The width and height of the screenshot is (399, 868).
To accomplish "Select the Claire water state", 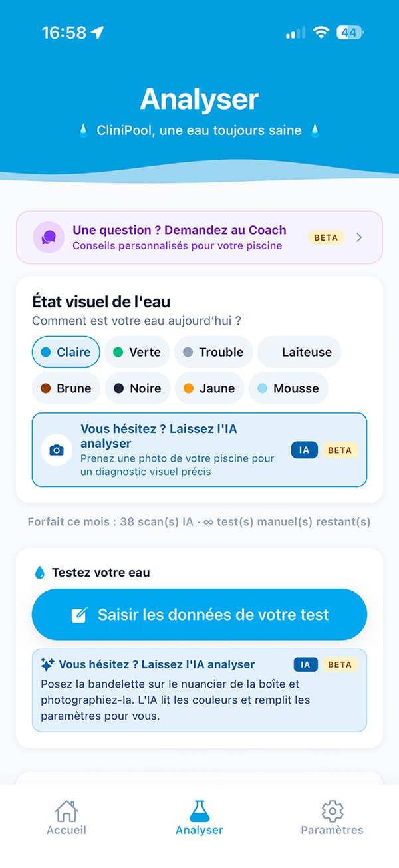I will pos(66,352).
